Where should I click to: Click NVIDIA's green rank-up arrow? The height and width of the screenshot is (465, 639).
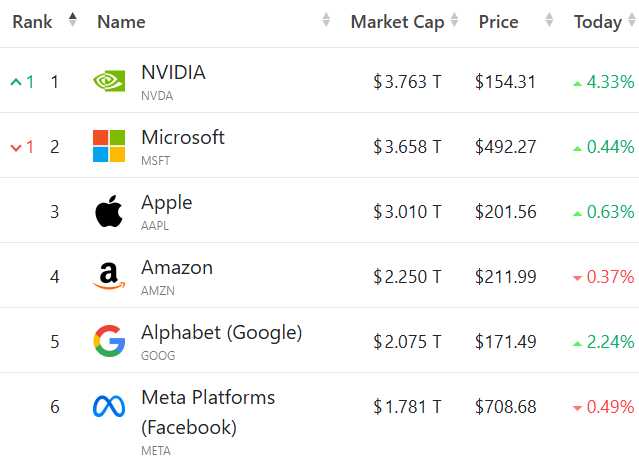(x=16, y=82)
